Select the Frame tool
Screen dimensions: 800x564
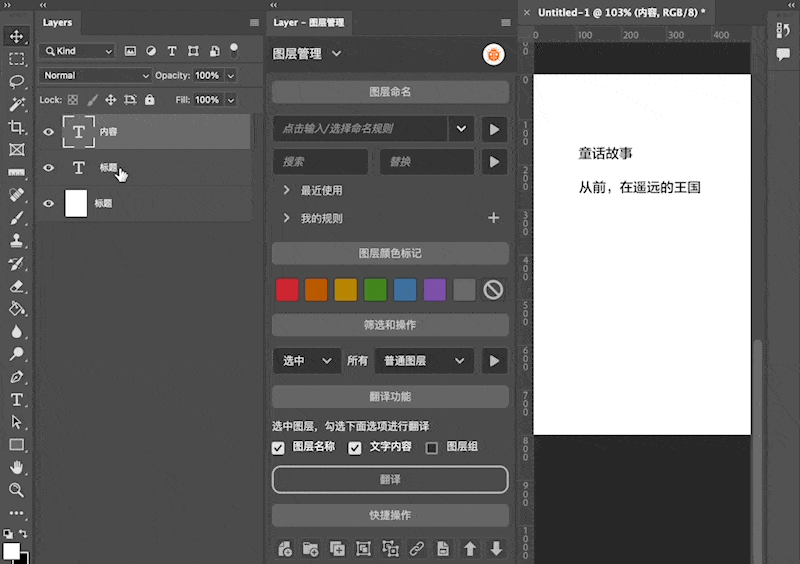coord(16,150)
